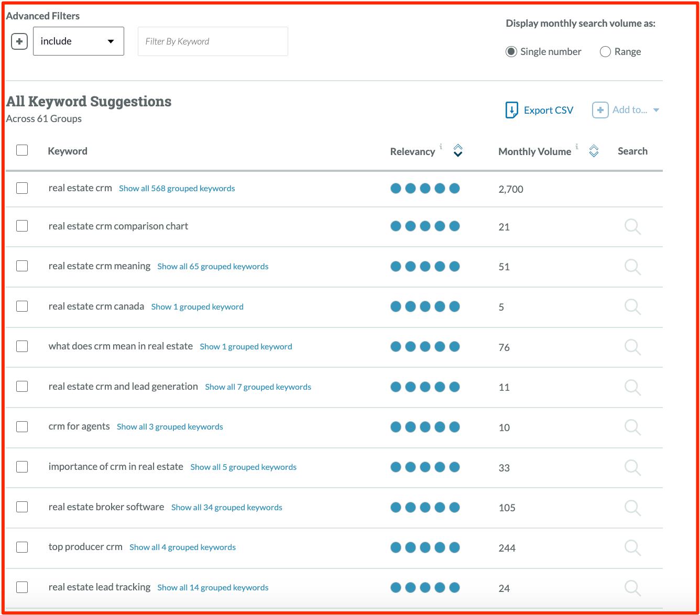The width and height of the screenshot is (700, 615).
Task: Click the magnifier for 'real estate crm canada'
Action: [632, 307]
